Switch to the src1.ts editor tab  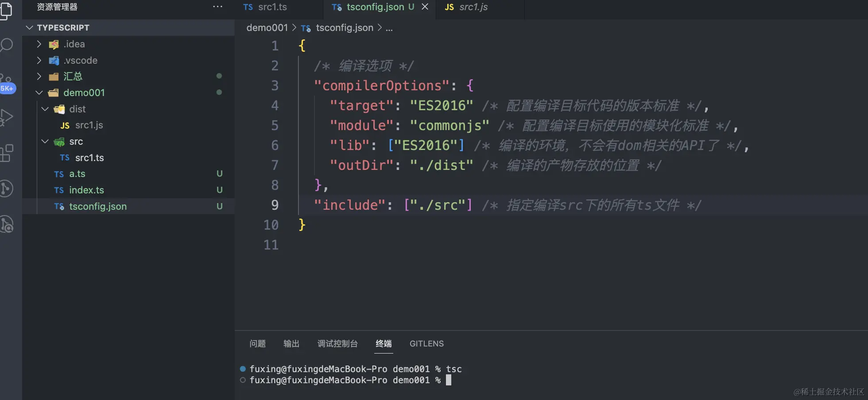point(279,7)
